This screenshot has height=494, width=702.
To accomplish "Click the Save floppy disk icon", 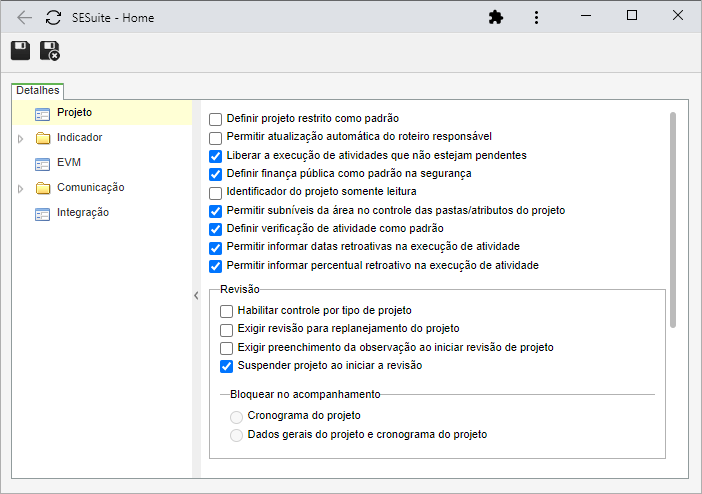I will tap(21, 51).
